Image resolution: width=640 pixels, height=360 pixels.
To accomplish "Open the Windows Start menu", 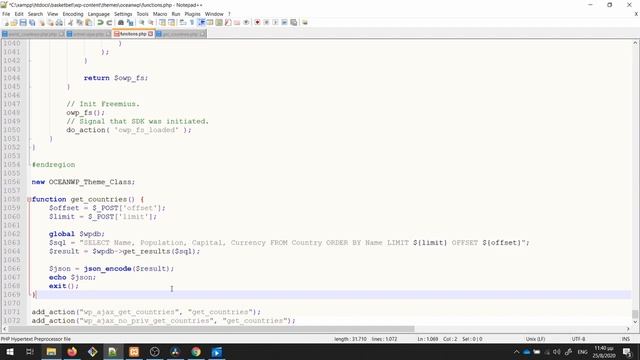I will (x=10, y=352).
